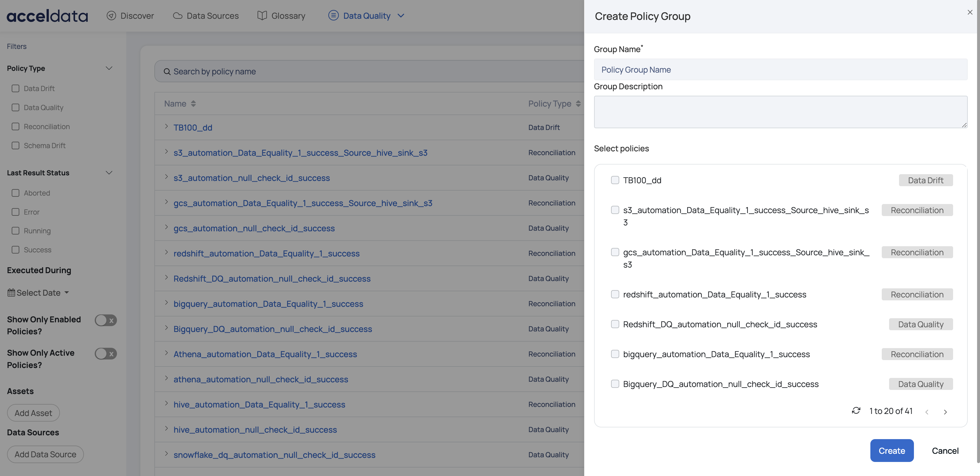Select redshift_automation_Data_Equality_1_success checkbox
Image resolution: width=980 pixels, height=476 pixels.
(x=615, y=294)
